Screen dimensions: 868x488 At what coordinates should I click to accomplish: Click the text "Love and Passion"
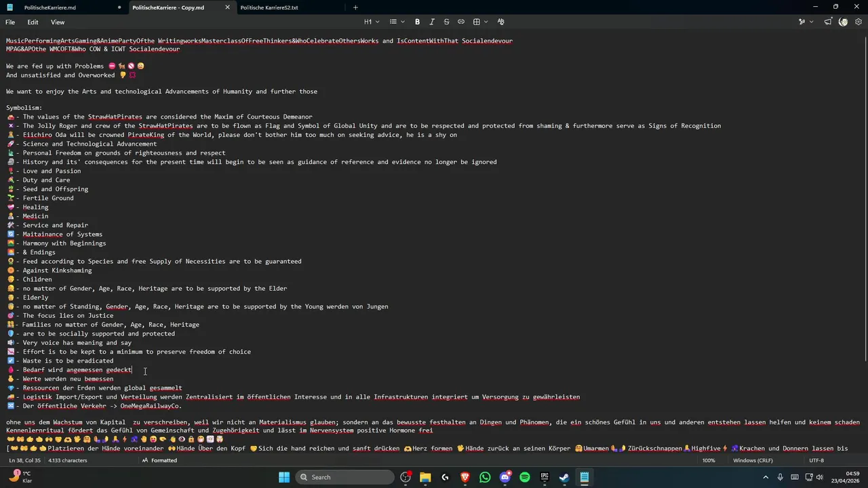(52, 171)
